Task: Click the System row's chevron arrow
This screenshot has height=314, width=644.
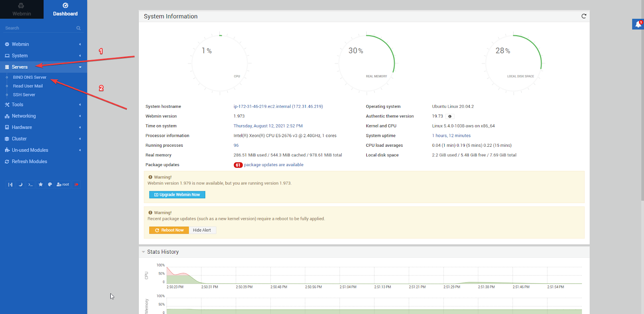Action: [80, 55]
